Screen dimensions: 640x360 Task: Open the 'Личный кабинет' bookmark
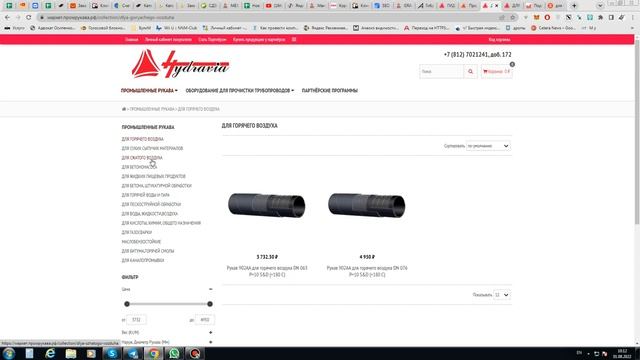[224, 28]
